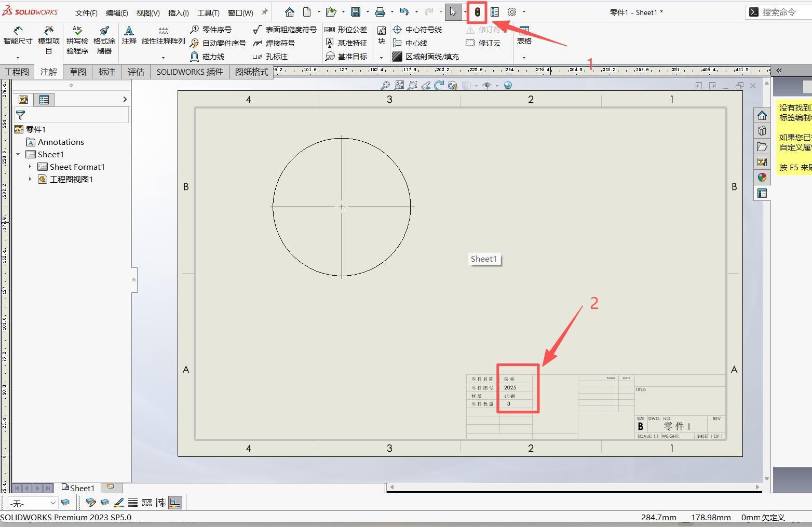The image size is (812, 527).
Task: Switch to 图纸格式 ribbon tab
Action: pos(252,72)
